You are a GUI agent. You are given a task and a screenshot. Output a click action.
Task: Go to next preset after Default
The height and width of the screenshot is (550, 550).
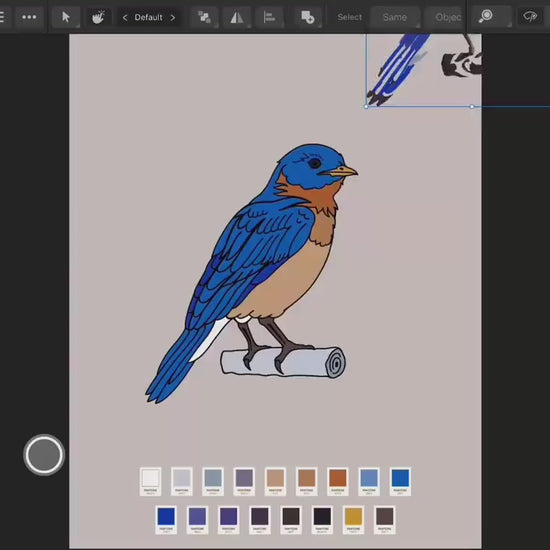pos(173,17)
